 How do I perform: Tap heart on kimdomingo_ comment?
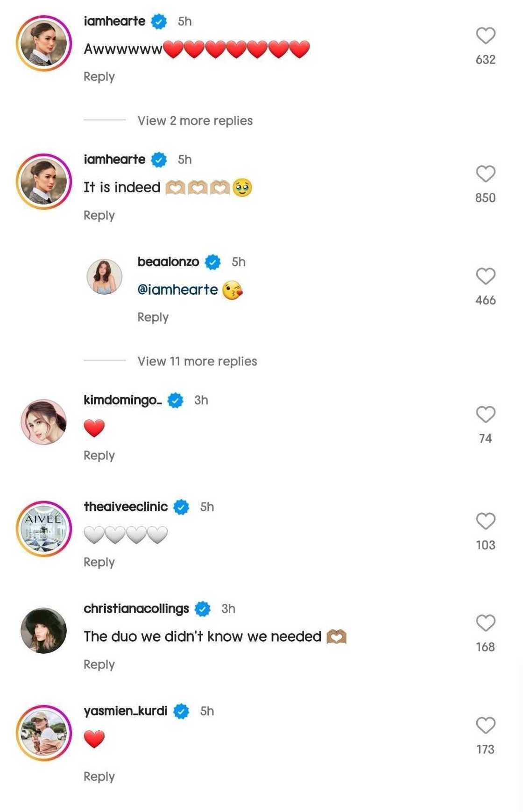[485, 414]
